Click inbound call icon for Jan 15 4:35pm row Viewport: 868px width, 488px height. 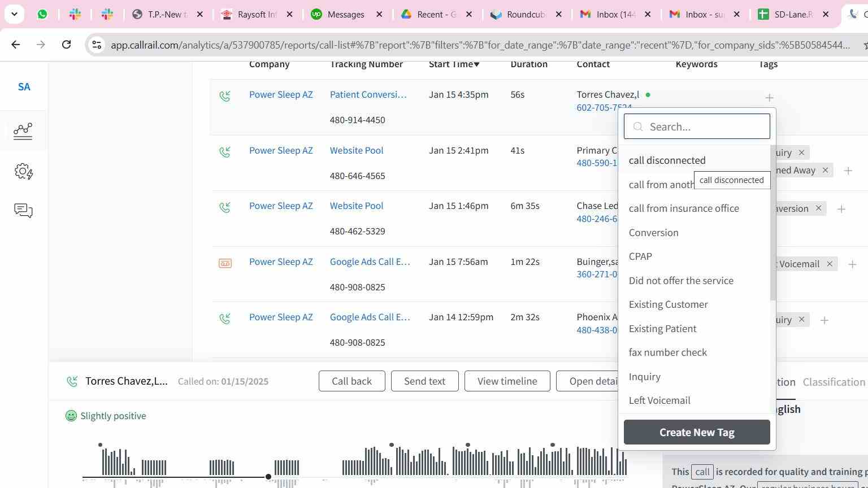click(225, 96)
